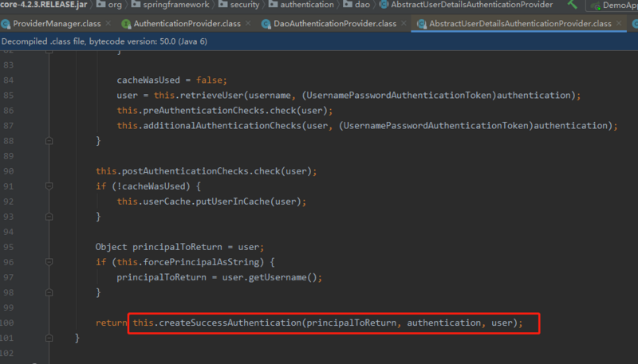Collapse the if block at line 91
The width and height of the screenshot is (638, 364).
(49, 186)
